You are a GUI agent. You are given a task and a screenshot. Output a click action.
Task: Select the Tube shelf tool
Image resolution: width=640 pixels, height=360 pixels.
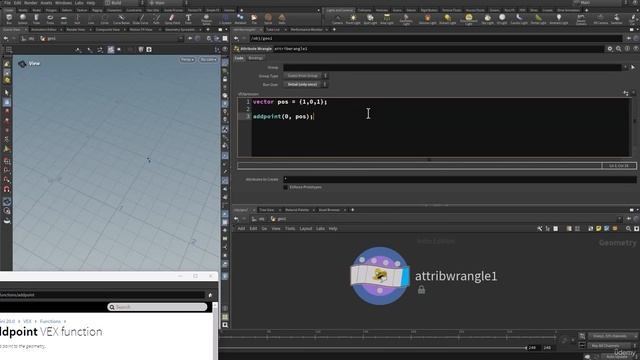36,19
